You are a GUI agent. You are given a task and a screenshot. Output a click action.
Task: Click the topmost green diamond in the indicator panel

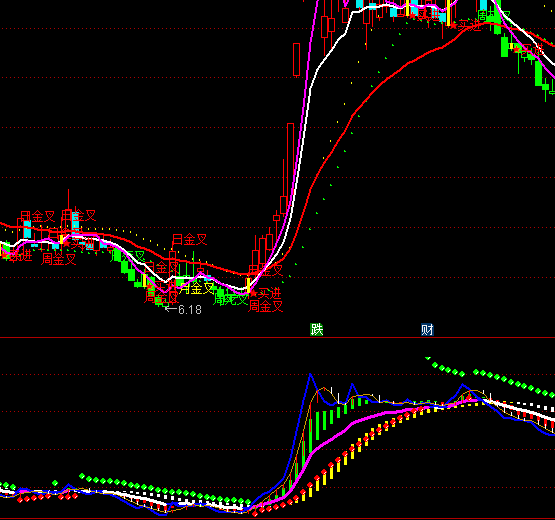point(428,358)
